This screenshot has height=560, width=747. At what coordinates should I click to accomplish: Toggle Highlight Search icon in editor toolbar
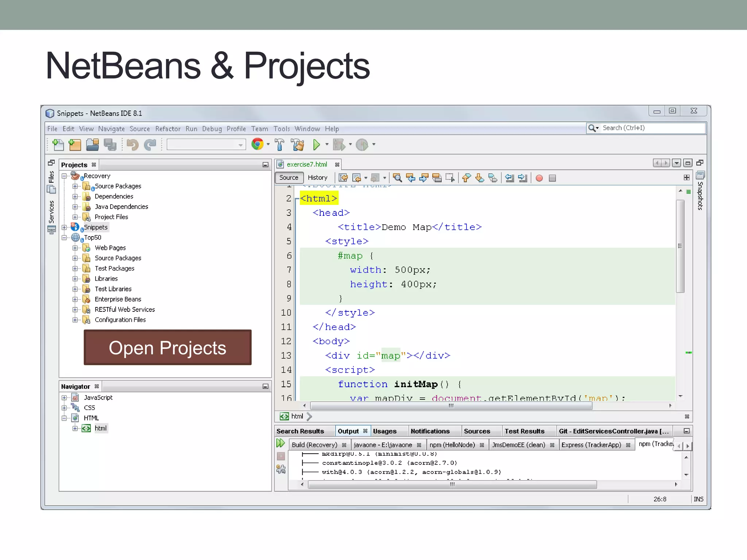[x=437, y=178]
